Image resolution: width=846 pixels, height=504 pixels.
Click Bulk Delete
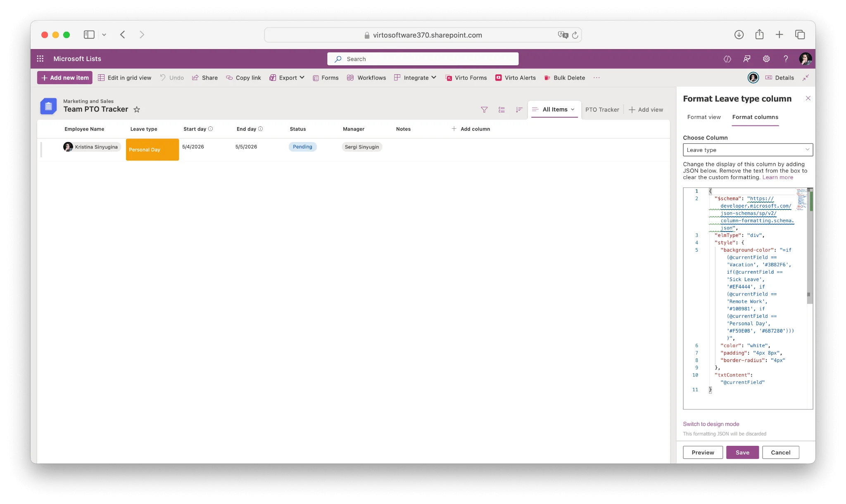click(565, 78)
